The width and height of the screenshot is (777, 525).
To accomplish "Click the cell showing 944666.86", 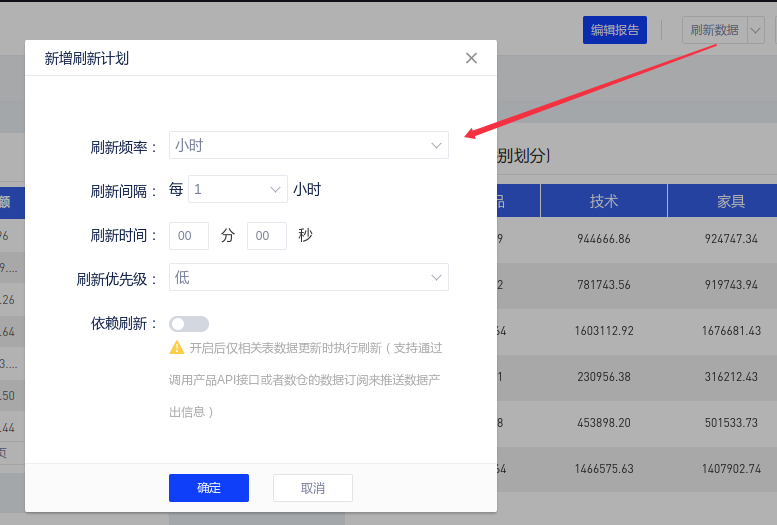I will coord(604,240).
